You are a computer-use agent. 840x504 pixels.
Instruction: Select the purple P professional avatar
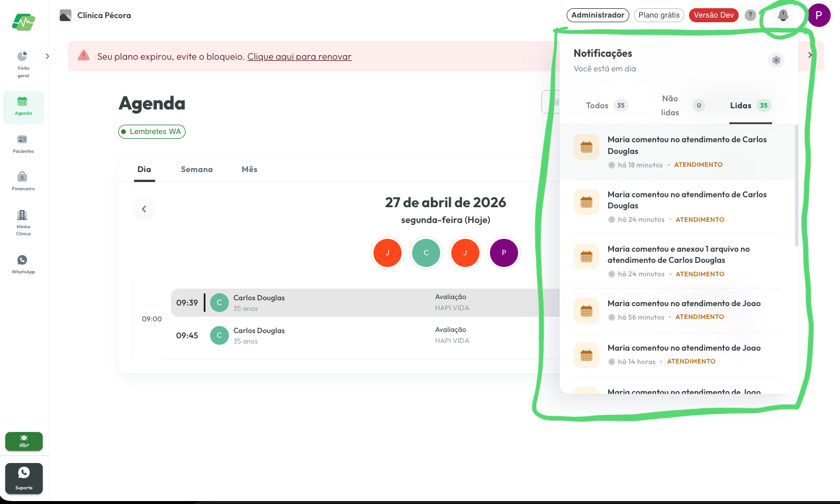504,253
